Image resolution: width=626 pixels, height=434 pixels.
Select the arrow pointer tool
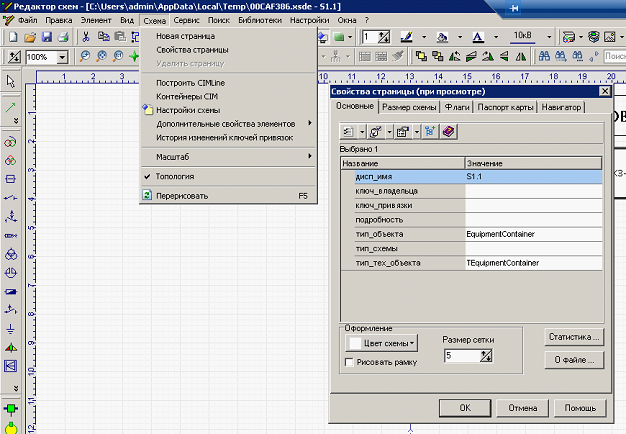point(11,81)
